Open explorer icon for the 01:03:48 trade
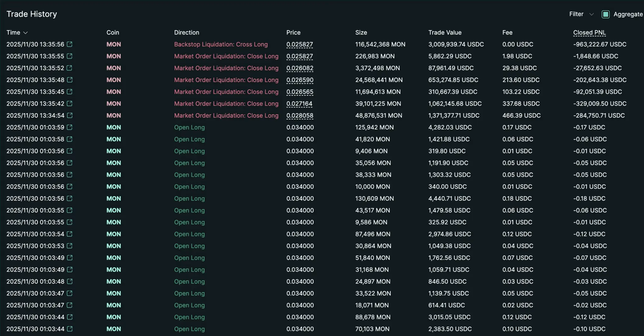Screen dimensions: 644x336 pyautogui.click(x=70, y=281)
